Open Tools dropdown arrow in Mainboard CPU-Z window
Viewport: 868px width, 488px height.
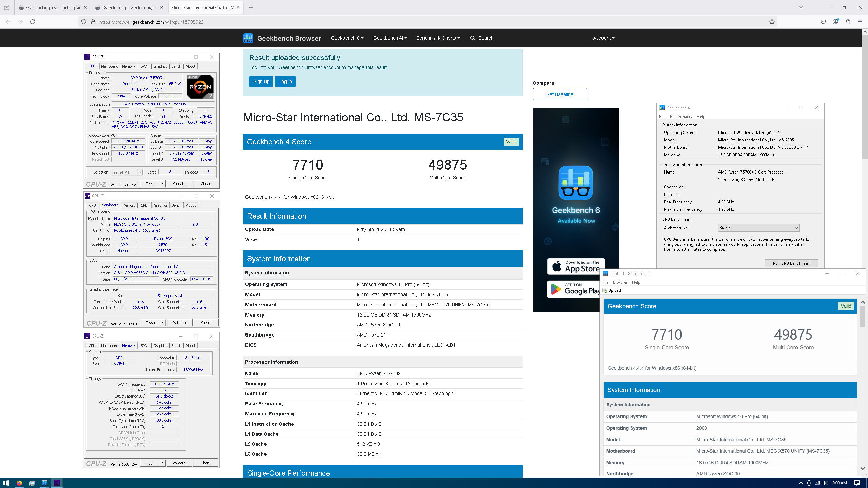click(x=163, y=323)
